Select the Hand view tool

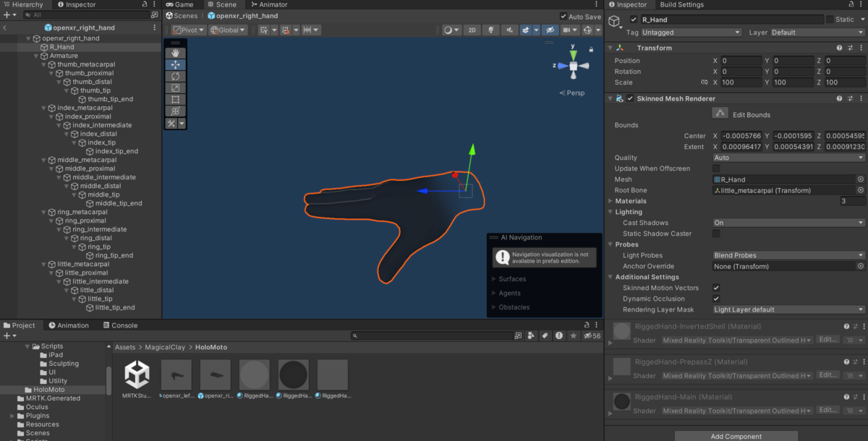coord(174,53)
